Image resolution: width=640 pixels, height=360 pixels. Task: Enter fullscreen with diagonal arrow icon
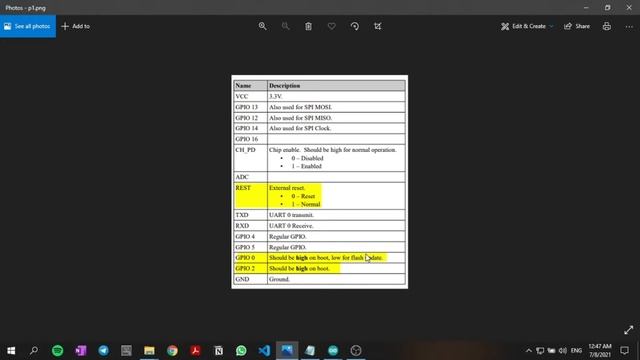point(629,330)
